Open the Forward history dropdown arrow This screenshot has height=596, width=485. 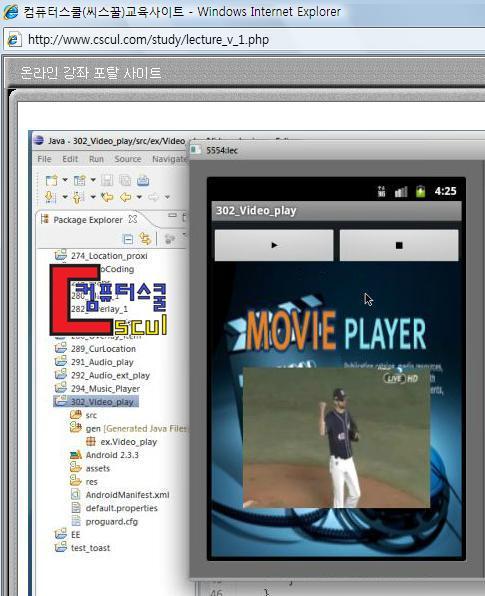point(167,197)
